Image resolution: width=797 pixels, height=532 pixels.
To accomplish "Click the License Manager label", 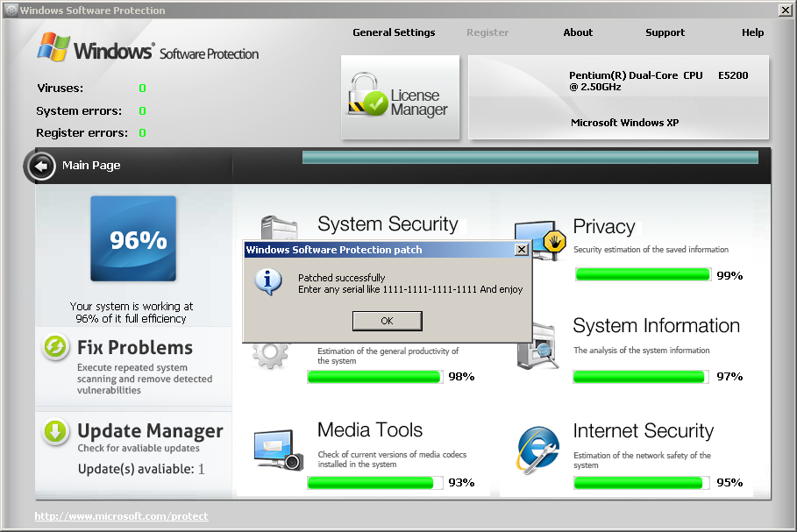I will 419,103.
